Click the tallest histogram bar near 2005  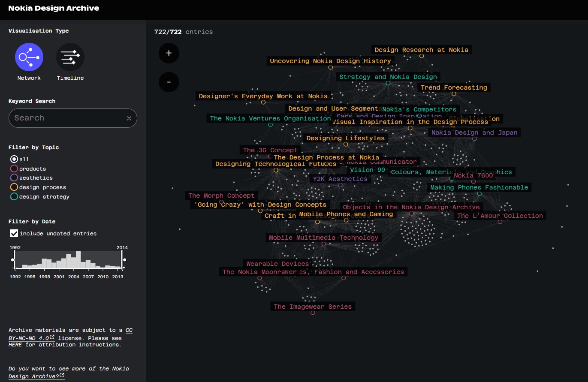pos(78,260)
